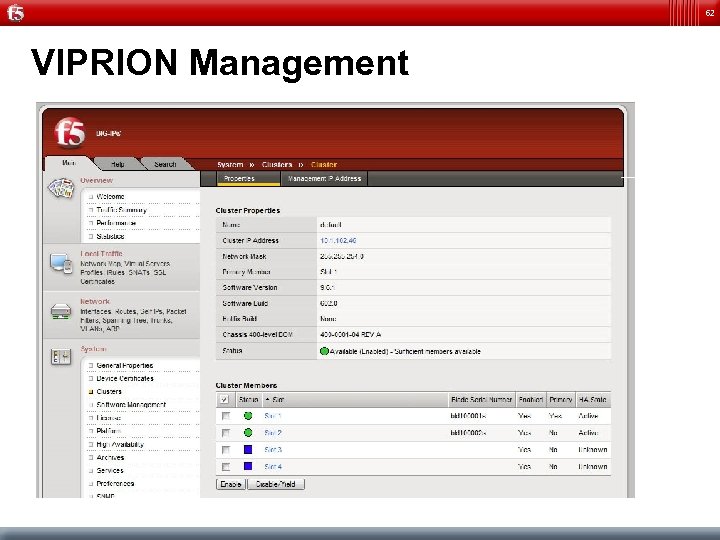Click the Active HA state for Slot 1
Viewport: 720px width, 540px height.
[588, 416]
